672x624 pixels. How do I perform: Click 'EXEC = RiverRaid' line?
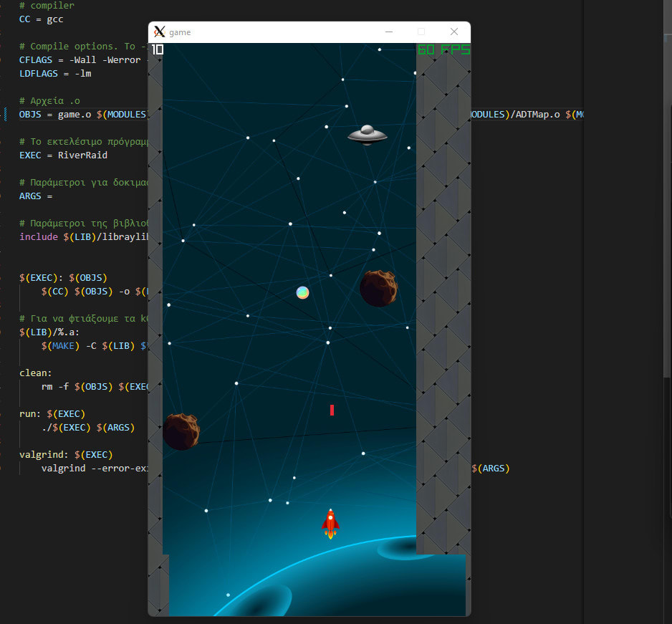coord(63,155)
